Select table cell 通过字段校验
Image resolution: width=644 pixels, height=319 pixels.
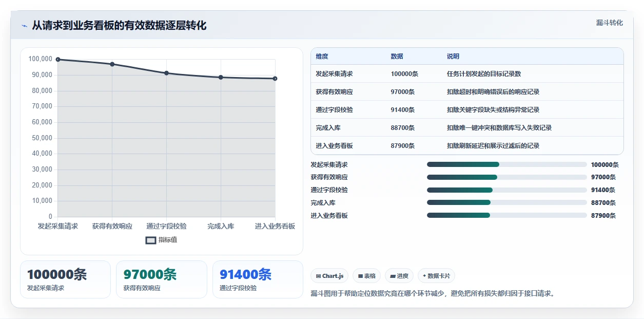[334, 110]
